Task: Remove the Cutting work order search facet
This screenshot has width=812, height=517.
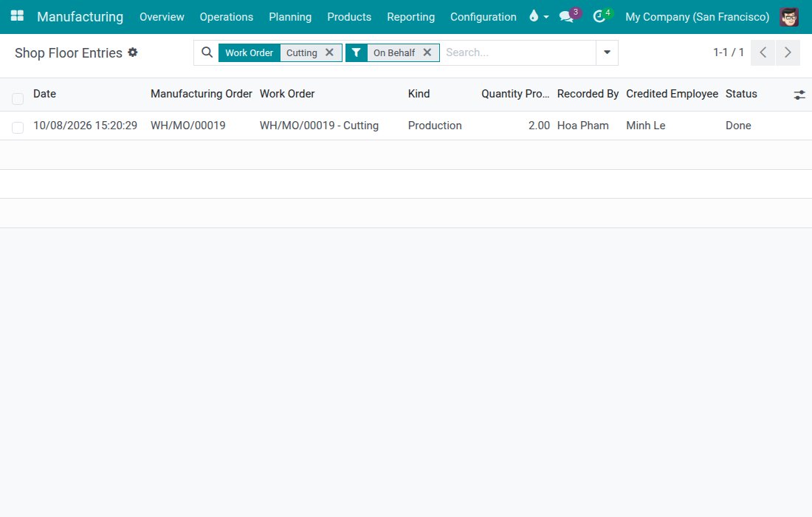Action: click(329, 52)
